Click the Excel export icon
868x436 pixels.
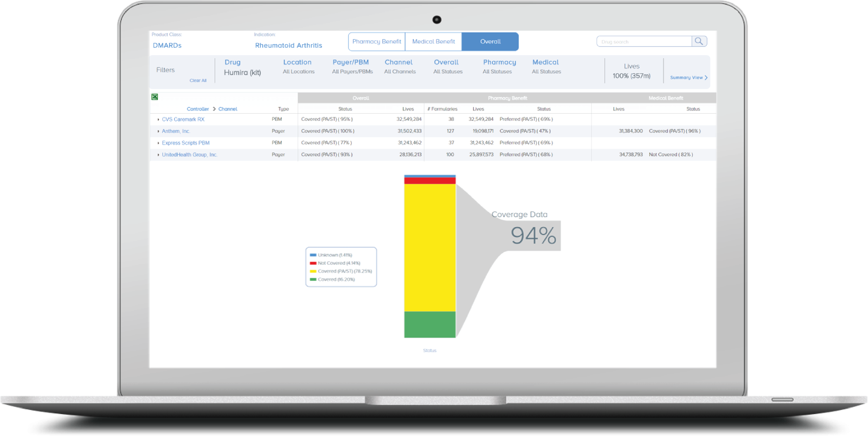pyautogui.click(x=155, y=97)
